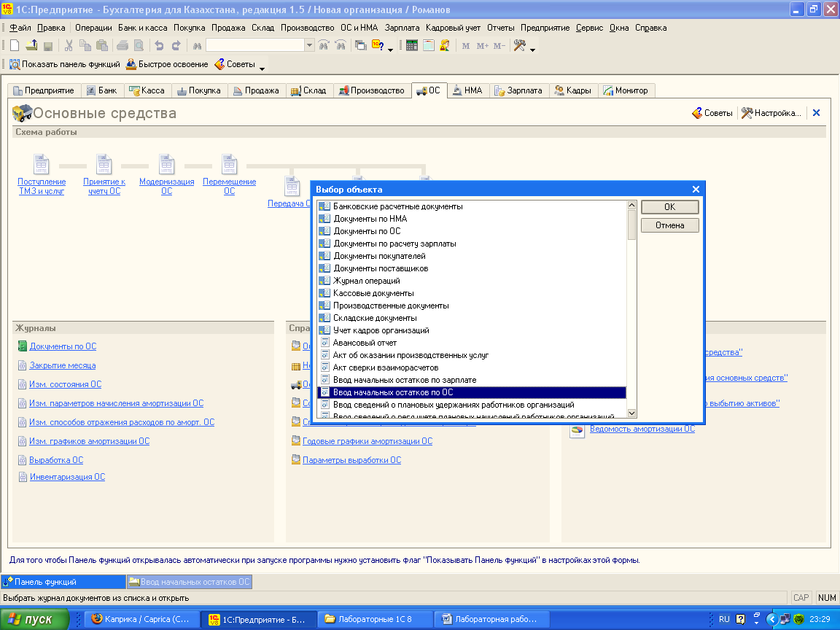Click the Copy toolbar icon
The image size is (840, 630).
[85, 46]
